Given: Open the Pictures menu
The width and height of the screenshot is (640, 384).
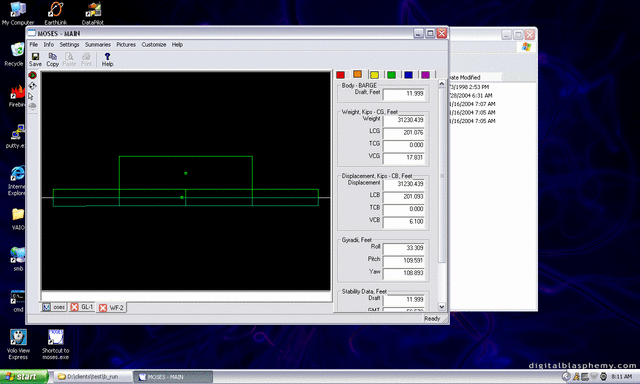Looking at the screenshot, I should pos(126,44).
